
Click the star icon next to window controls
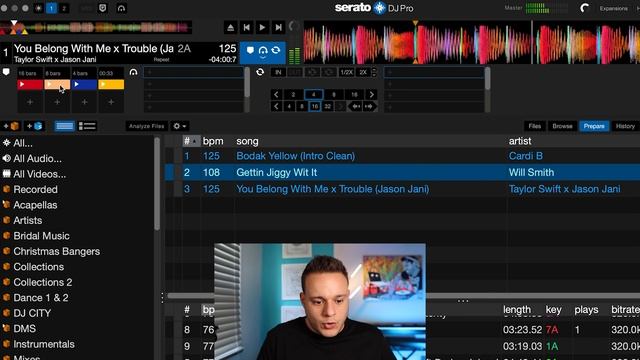pyautogui.click(x=39, y=8)
